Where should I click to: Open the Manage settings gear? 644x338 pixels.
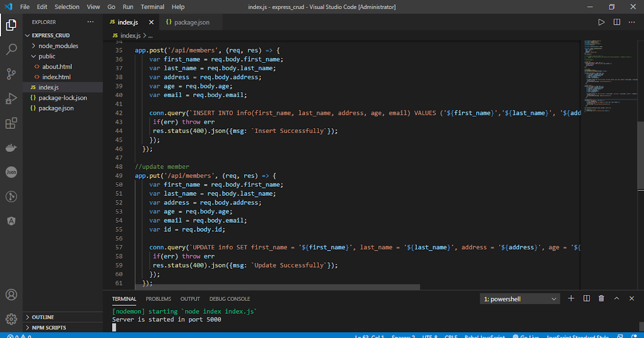(11, 318)
